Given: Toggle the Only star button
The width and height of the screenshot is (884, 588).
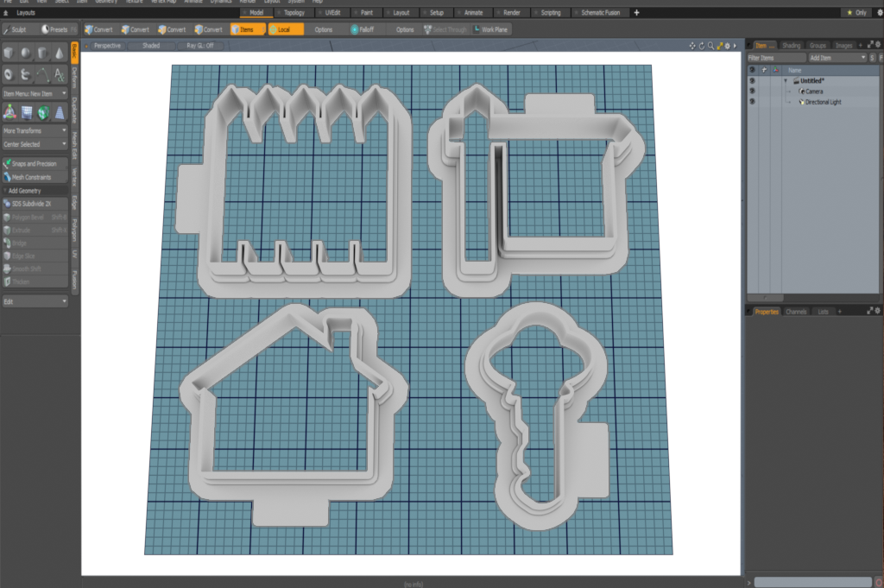Looking at the screenshot, I should 857,12.
